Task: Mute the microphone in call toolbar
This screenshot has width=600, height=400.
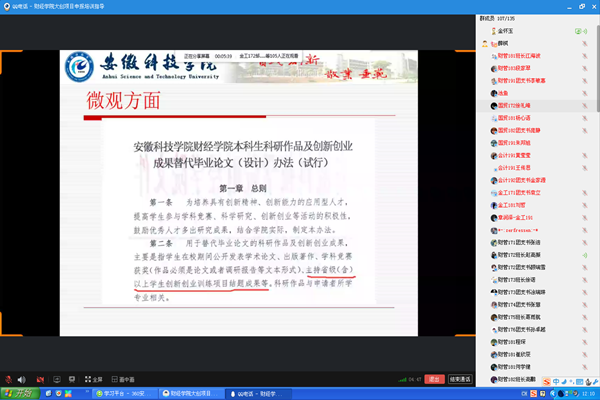Action: [8, 380]
